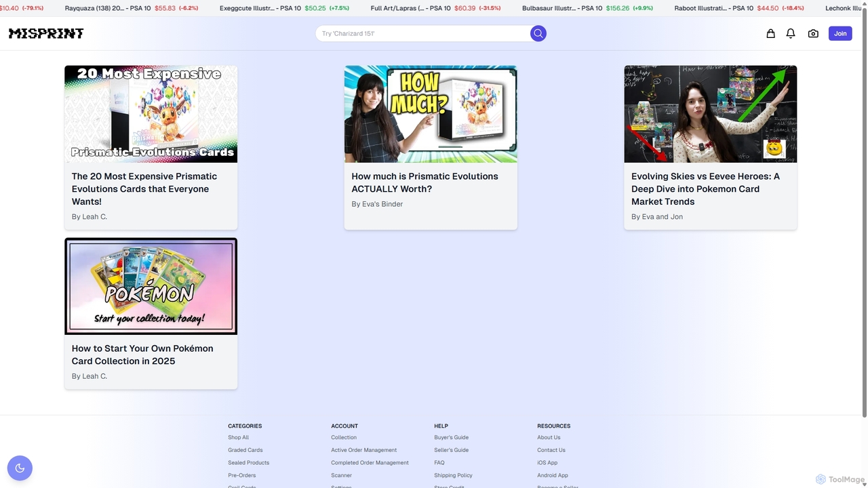
Task: Click the Full Art/Lapras PSA 10 ticker item
Action: click(436, 8)
